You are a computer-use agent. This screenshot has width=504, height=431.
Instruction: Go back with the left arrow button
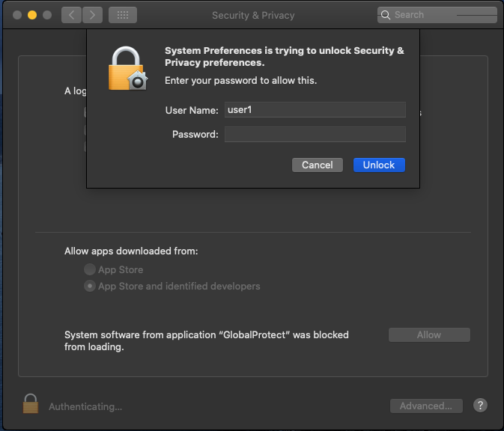click(x=72, y=15)
